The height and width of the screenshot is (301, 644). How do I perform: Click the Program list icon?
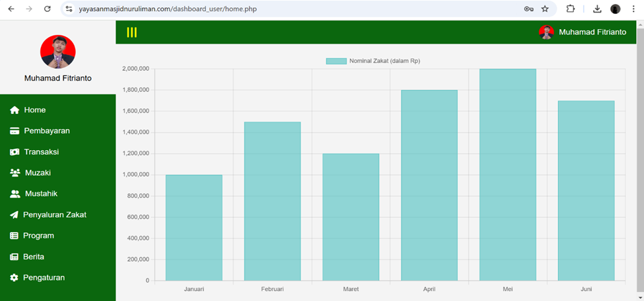pos(14,236)
